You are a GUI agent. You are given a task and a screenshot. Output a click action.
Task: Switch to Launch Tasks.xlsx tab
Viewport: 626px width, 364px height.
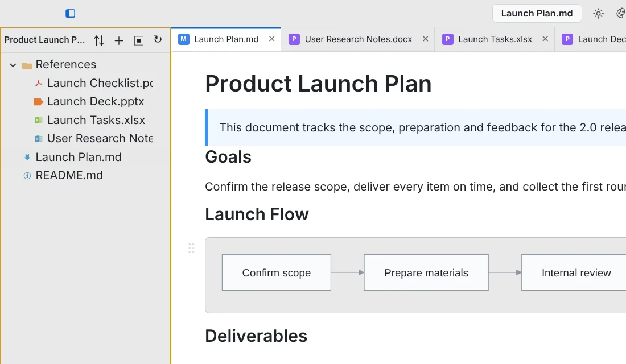[495, 39]
